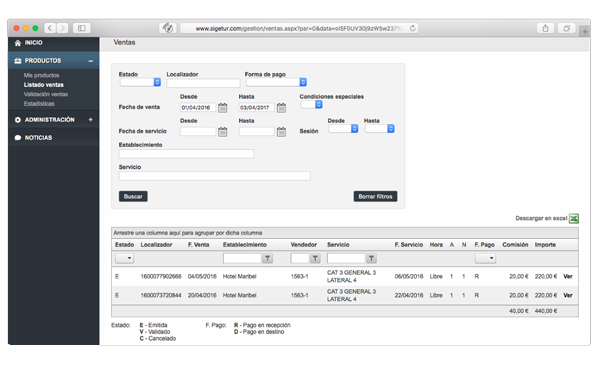Open Mis productos in the sidebar
The width and height of the screenshot is (602, 368).
[41, 75]
